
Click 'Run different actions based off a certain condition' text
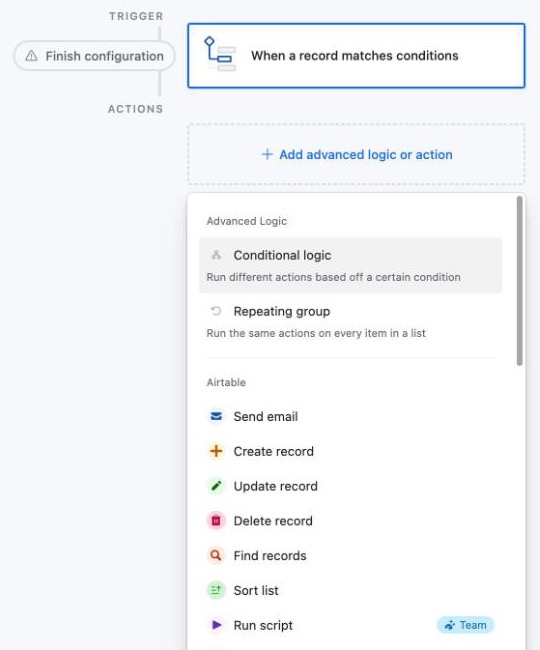[x=333, y=277]
